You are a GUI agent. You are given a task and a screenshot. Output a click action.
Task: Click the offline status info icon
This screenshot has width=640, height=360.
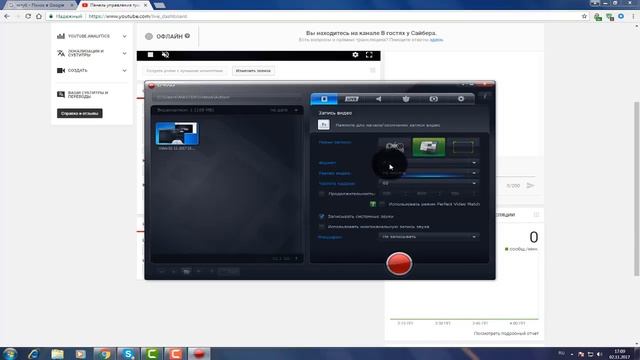[x=187, y=36]
